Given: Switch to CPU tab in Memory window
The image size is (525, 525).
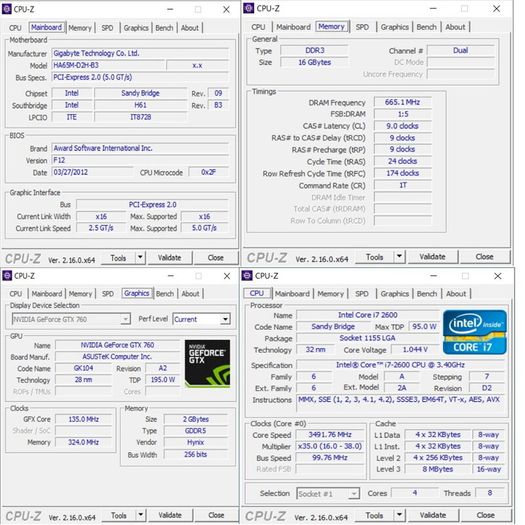Looking at the screenshot, I should pyautogui.click(x=258, y=27).
